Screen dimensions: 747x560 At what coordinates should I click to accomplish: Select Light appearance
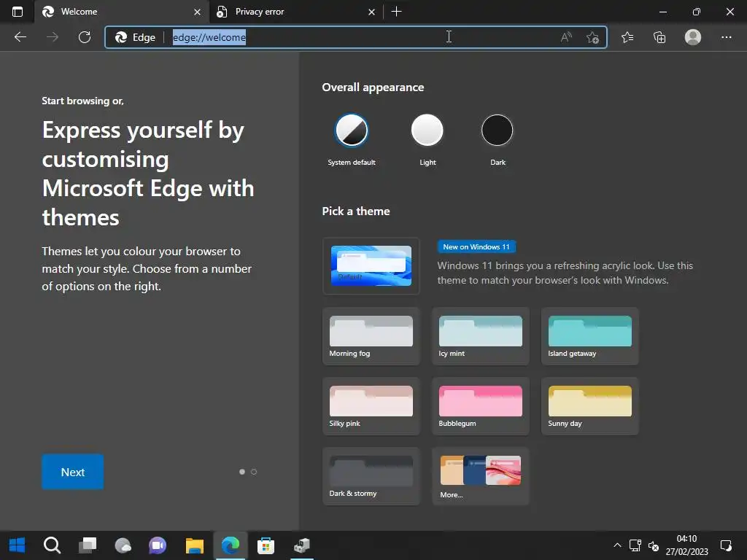tap(427, 130)
